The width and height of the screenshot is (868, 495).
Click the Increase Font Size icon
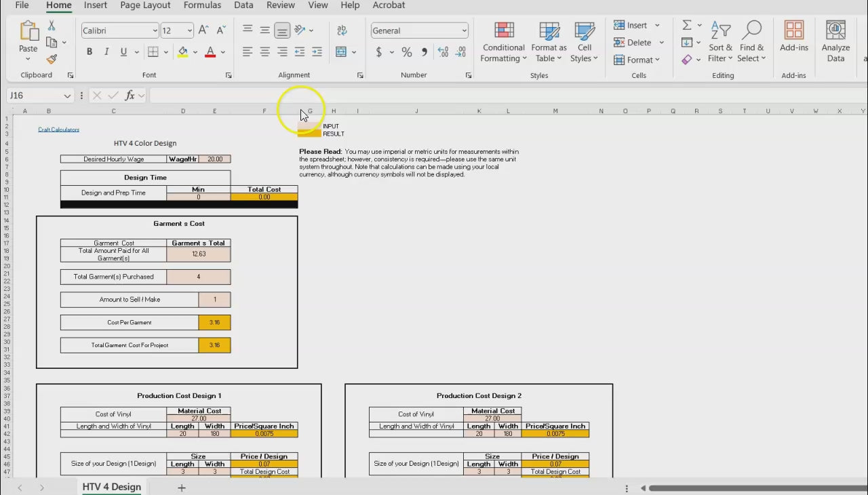point(203,31)
